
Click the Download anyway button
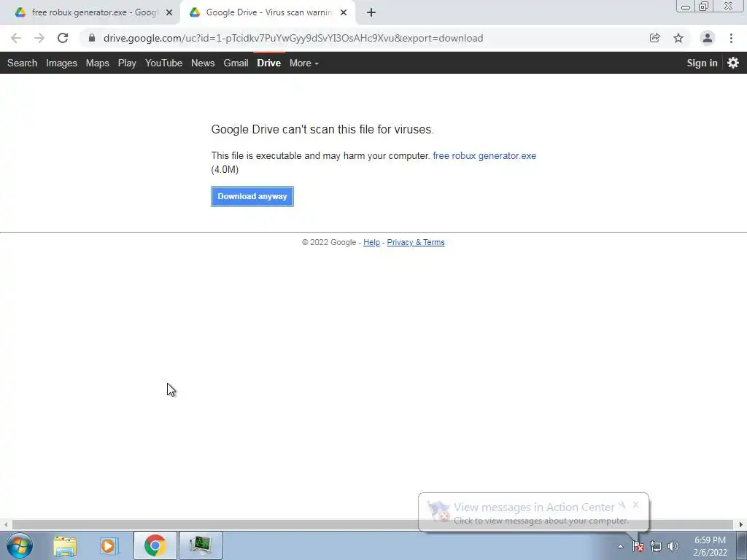pyautogui.click(x=252, y=196)
